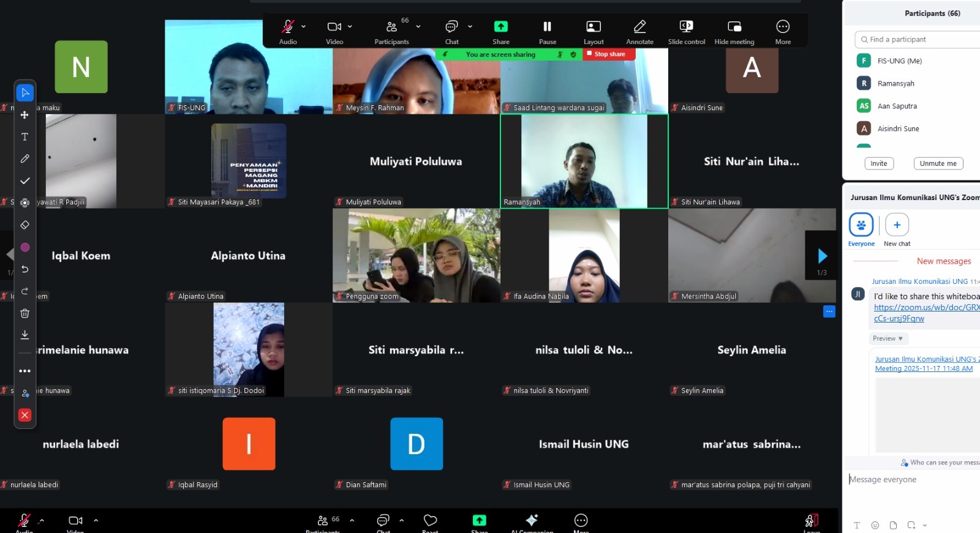Toggle Audio mute in sharing toolbar
Viewport: 980px width, 533px height.
287,32
